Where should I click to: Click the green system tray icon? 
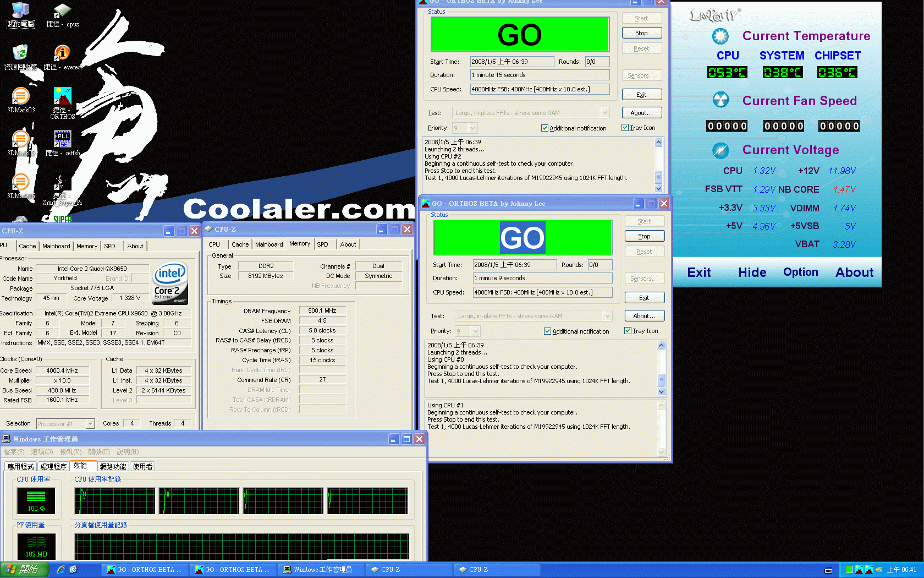pos(849,570)
